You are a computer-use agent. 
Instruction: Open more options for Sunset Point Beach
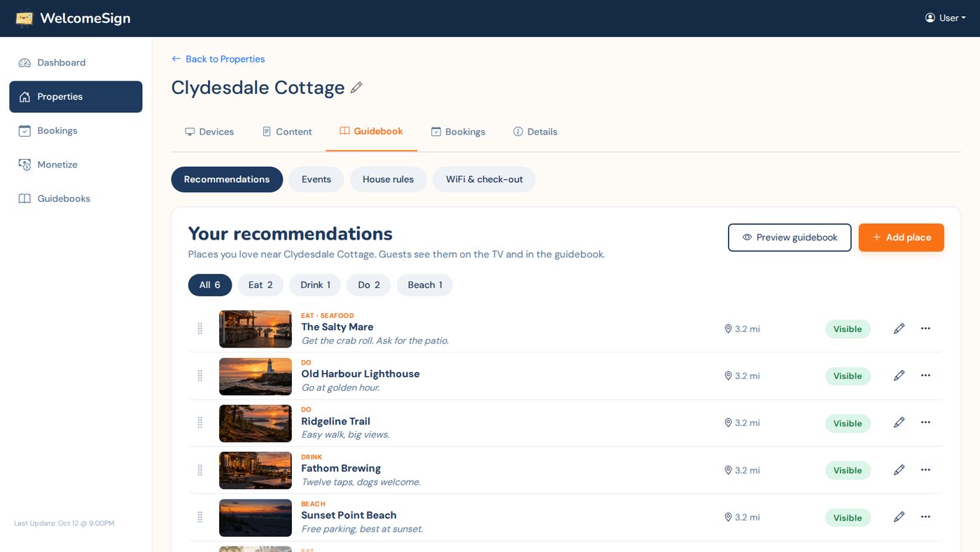(925, 517)
